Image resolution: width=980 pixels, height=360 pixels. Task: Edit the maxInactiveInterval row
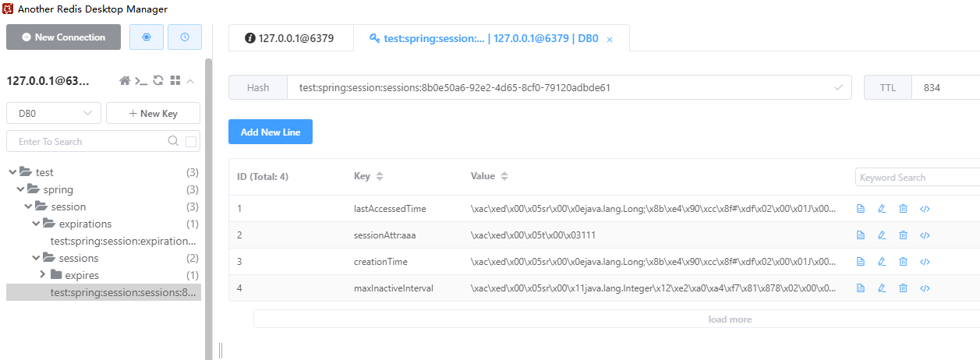point(882,288)
